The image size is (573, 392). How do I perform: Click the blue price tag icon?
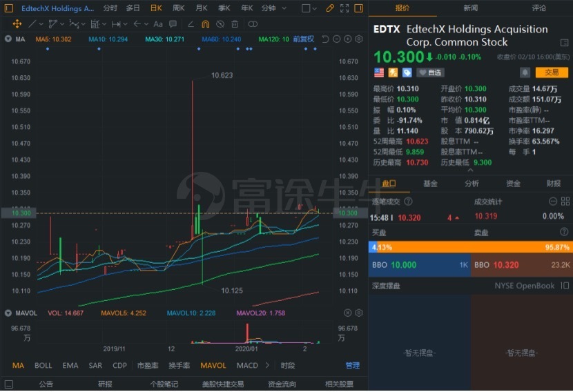407,72
